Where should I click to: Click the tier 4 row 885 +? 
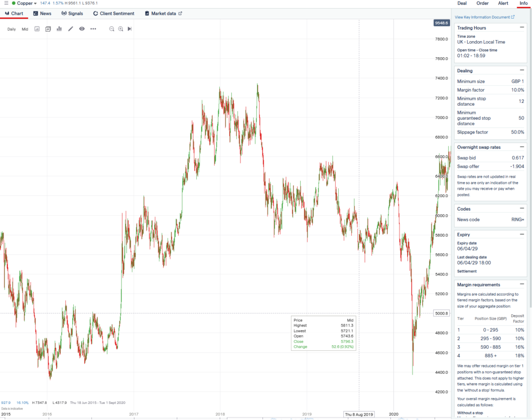(x=490, y=356)
